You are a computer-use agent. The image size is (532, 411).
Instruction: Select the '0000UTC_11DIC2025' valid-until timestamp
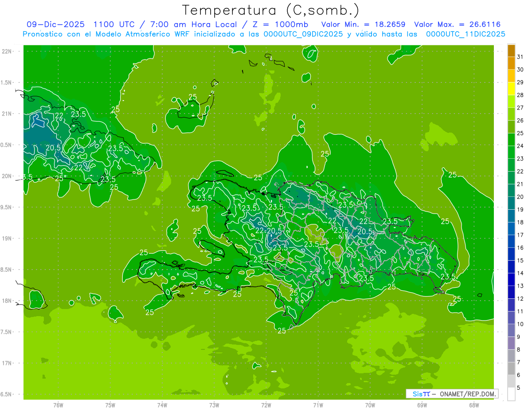pos(465,34)
